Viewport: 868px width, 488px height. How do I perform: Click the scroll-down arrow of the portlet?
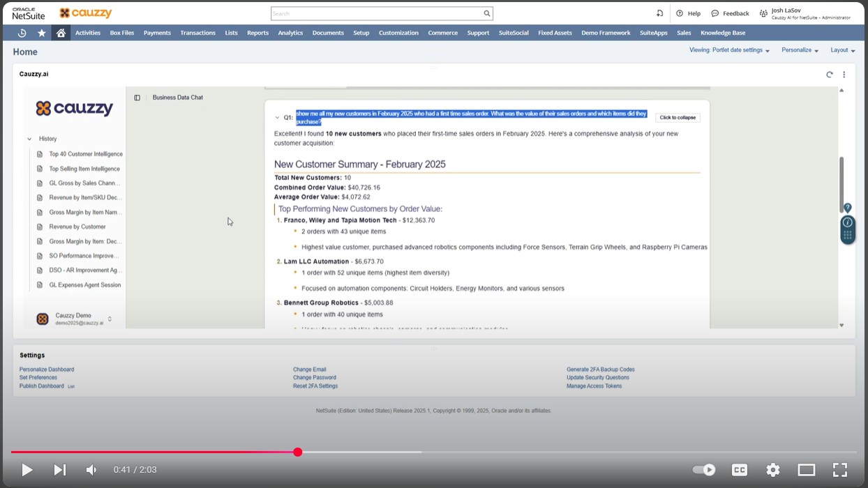click(841, 325)
